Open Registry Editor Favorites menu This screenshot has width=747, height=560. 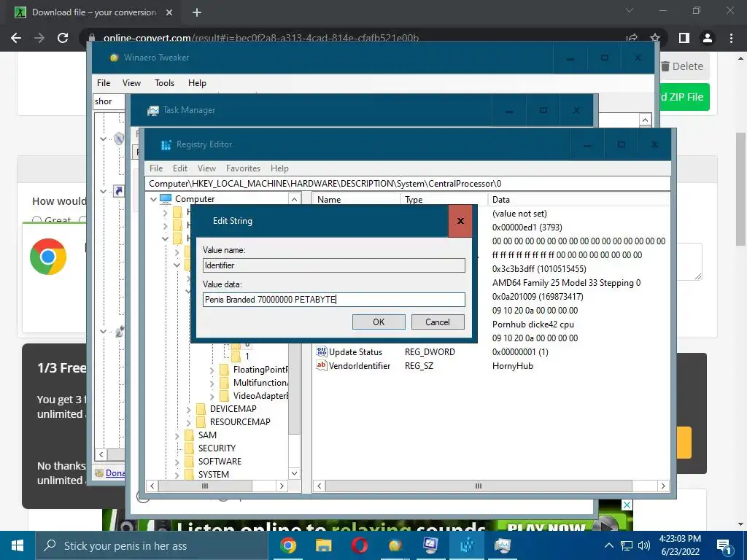pyautogui.click(x=243, y=168)
